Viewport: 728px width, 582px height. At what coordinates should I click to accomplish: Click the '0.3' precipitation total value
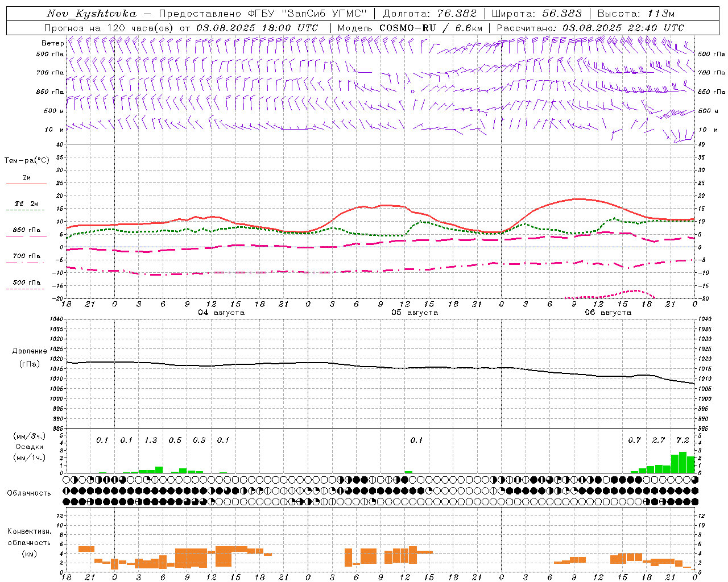(x=199, y=440)
